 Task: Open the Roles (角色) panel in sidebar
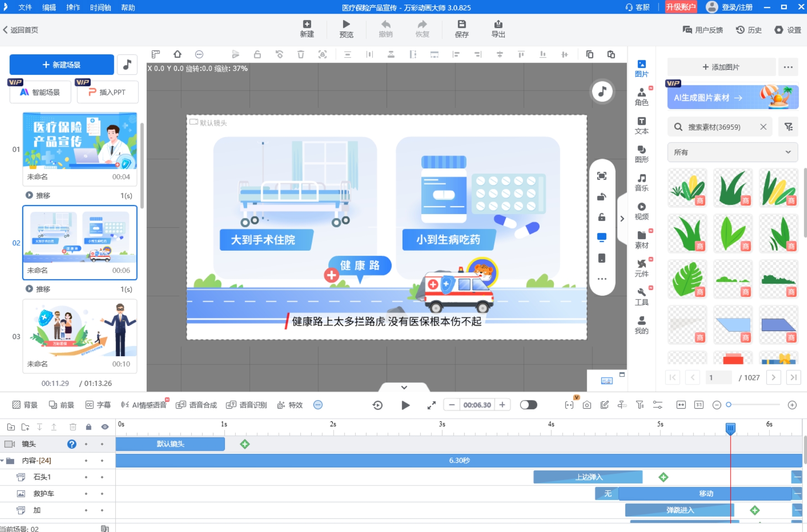coord(641,96)
